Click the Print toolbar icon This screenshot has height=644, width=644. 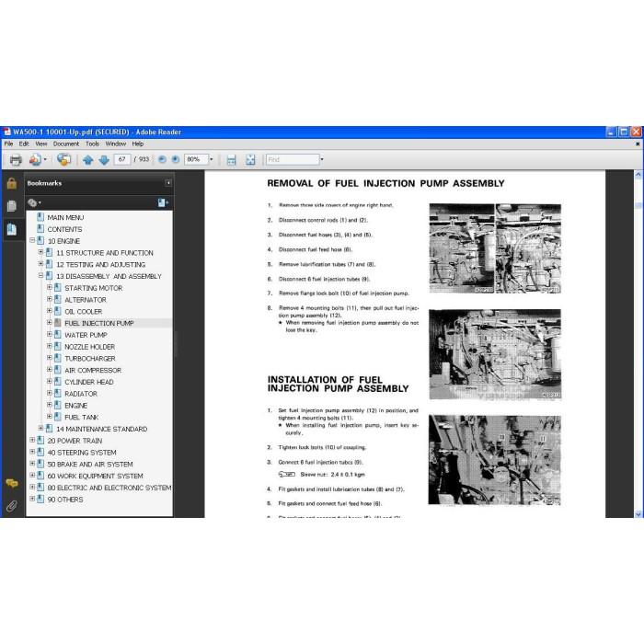pyautogui.click(x=16, y=159)
